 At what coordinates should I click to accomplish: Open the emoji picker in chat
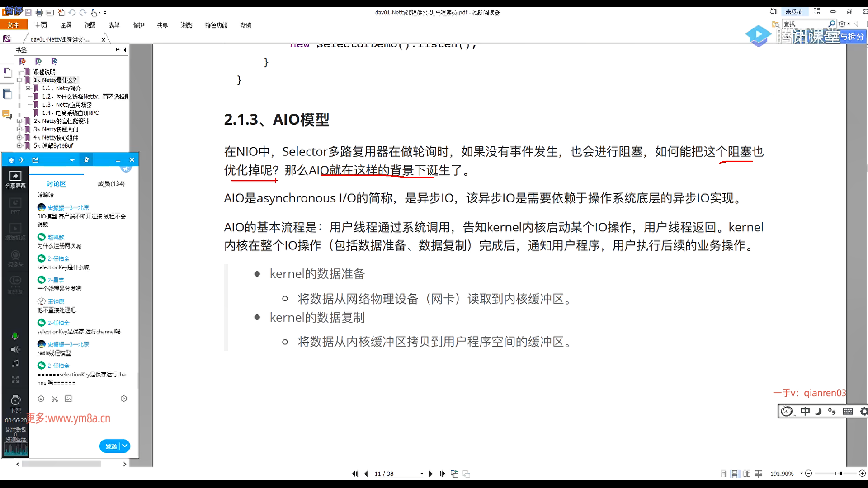tap(41, 399)
